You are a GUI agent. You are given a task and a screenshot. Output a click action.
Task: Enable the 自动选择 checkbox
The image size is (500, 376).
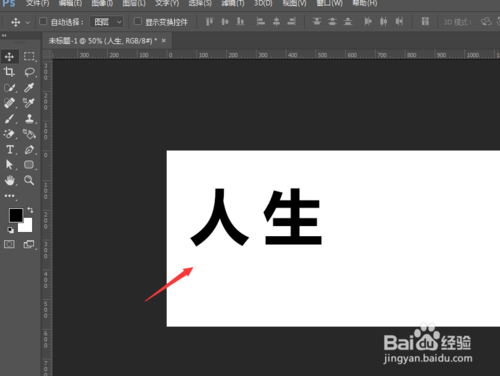click(x=43, y=21)
